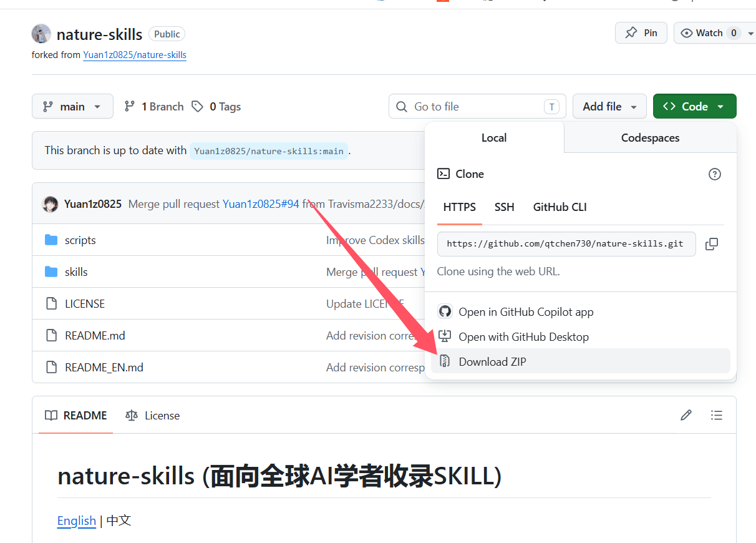The width and height of the screenshot is (756, 543).
Task: Click the skills folder icon
Action: tap(51, 272)
